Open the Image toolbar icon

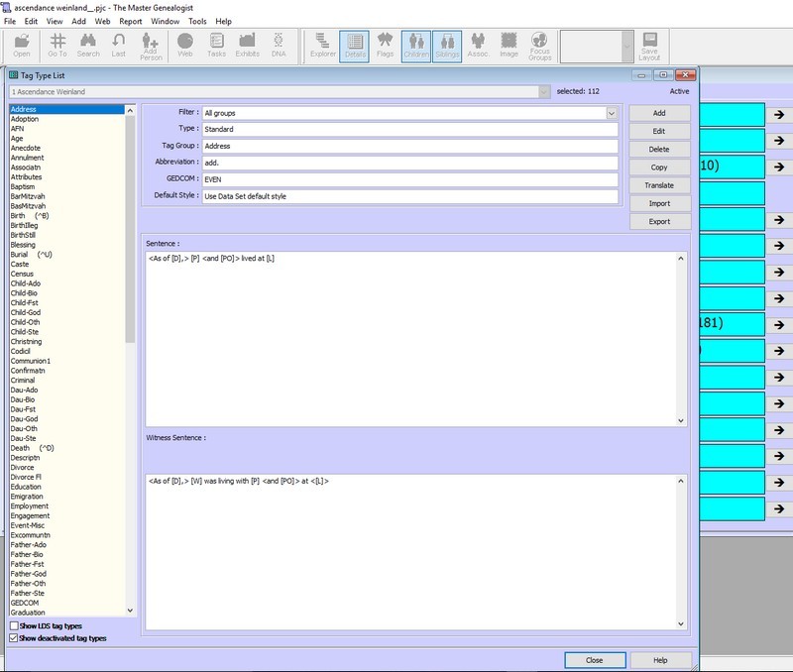click(x=509, y=46)
